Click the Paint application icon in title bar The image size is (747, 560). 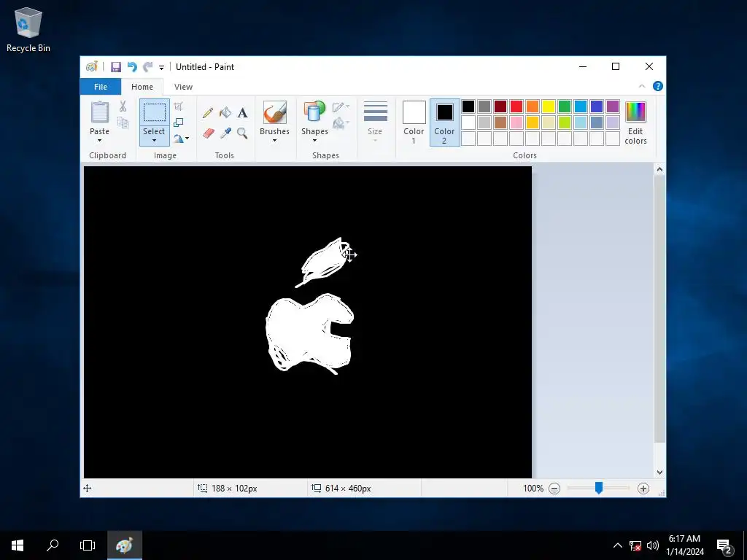91,67
